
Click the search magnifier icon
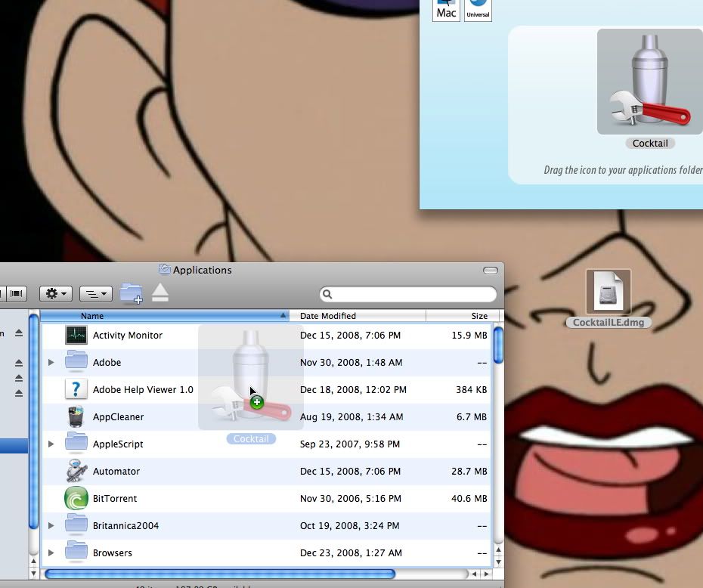click(327, 294)
